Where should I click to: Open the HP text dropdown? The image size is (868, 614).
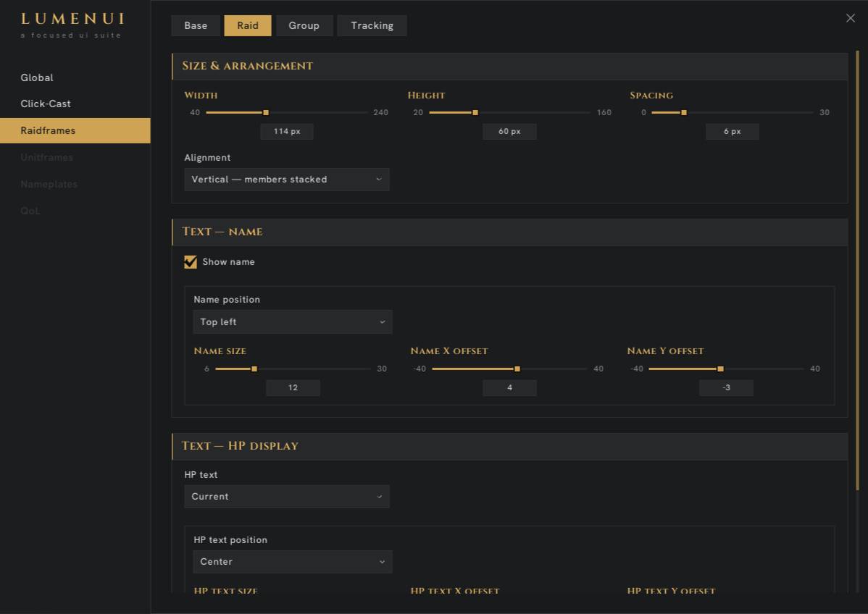[x=287, y=497]
